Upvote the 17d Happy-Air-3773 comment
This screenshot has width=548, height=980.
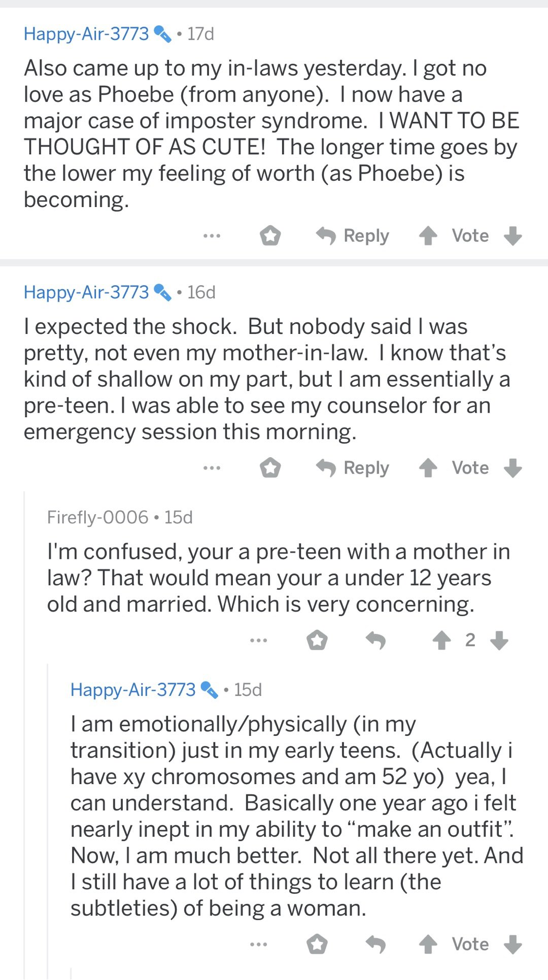pyautogui.click(x=428, y=236)
